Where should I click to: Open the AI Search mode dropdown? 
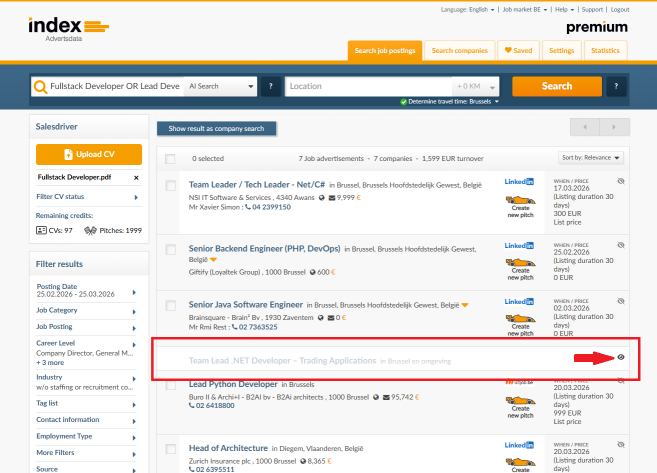click(x=220, y=86)
